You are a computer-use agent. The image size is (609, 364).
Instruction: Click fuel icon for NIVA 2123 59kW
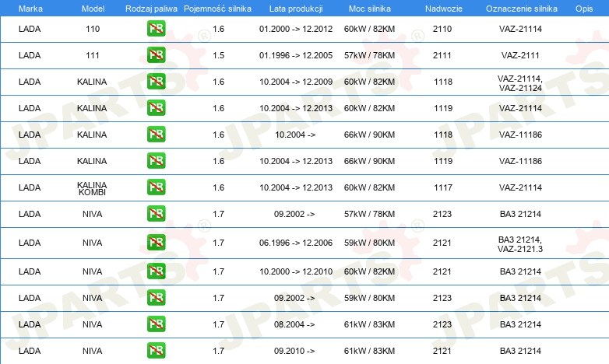pyautogui.click(x=156, y=298)
